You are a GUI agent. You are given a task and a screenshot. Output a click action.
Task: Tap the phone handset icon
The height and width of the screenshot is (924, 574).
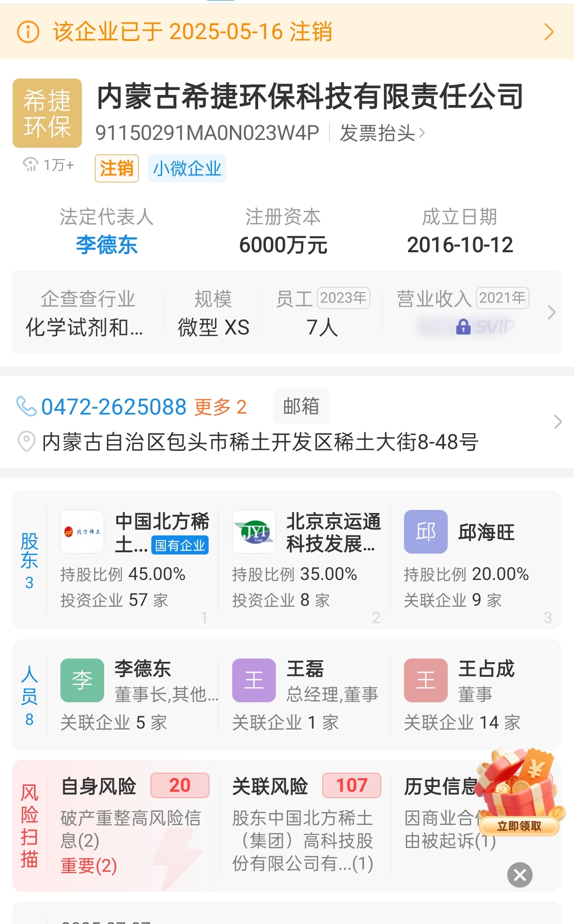tap(26, 406)
